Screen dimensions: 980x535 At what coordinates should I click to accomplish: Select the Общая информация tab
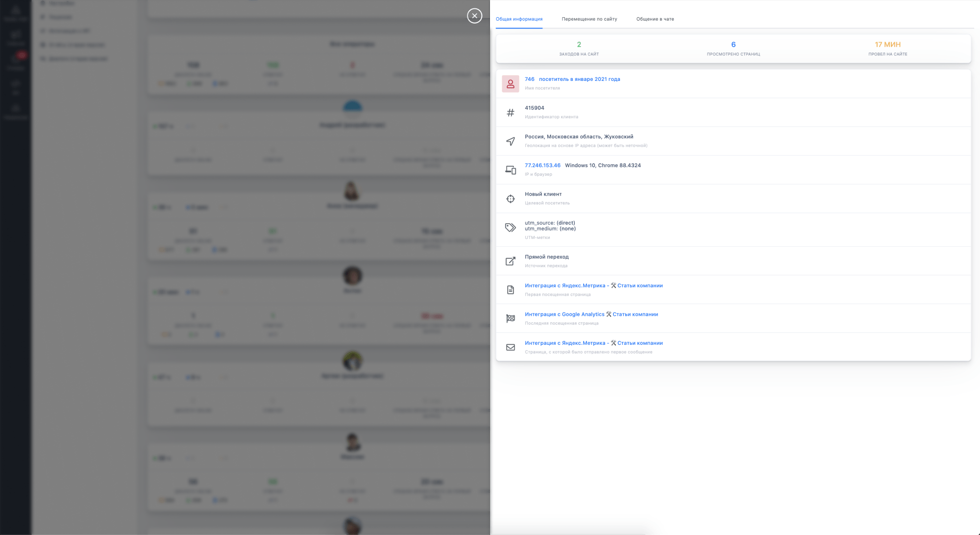point(519,19)
